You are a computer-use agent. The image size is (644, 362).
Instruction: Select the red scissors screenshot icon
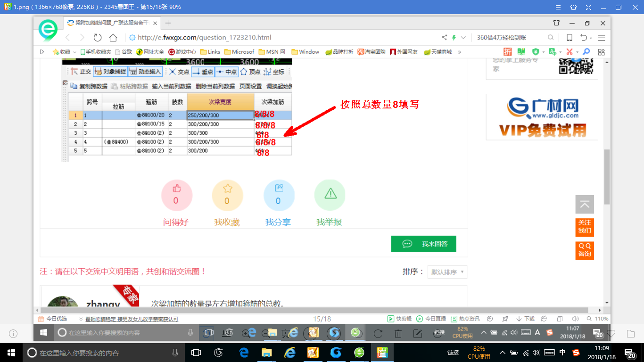570,52
